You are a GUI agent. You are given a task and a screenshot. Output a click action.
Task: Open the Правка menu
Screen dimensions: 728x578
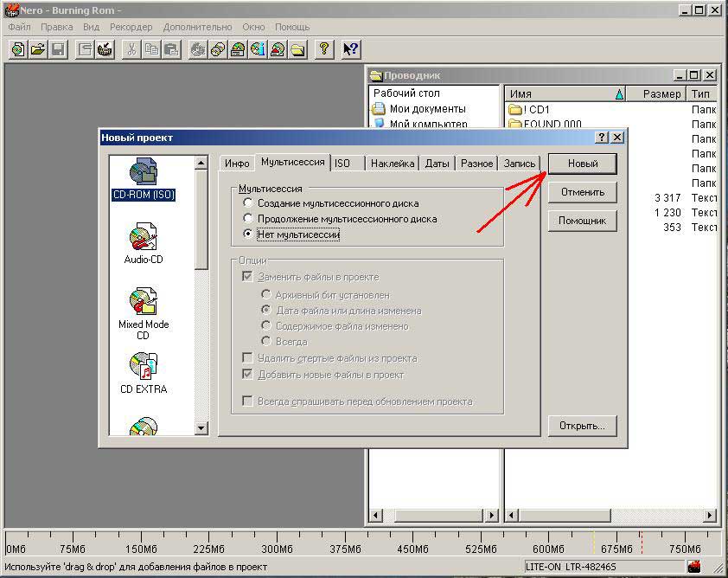pyautogui.click(x=57, y=27)
